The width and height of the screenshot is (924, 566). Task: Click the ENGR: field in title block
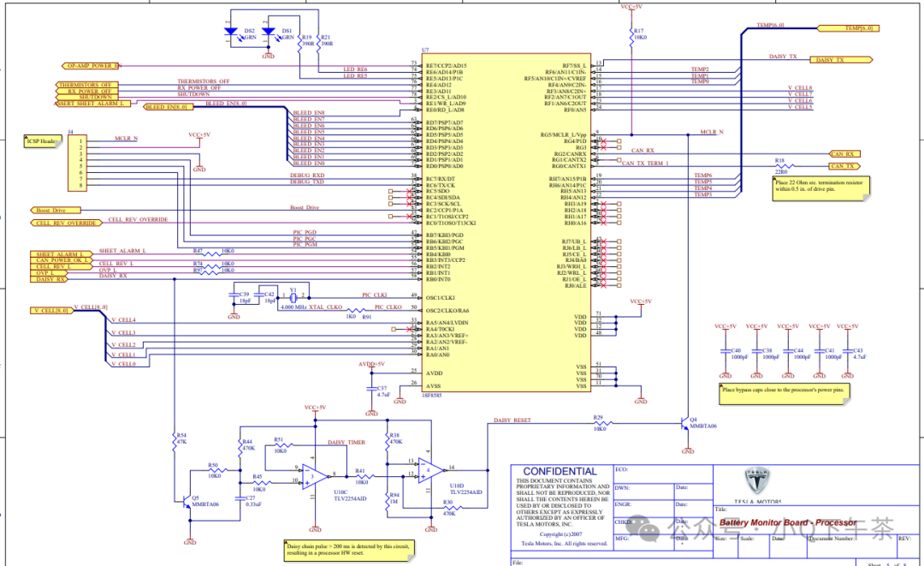[x=643, y=509]
